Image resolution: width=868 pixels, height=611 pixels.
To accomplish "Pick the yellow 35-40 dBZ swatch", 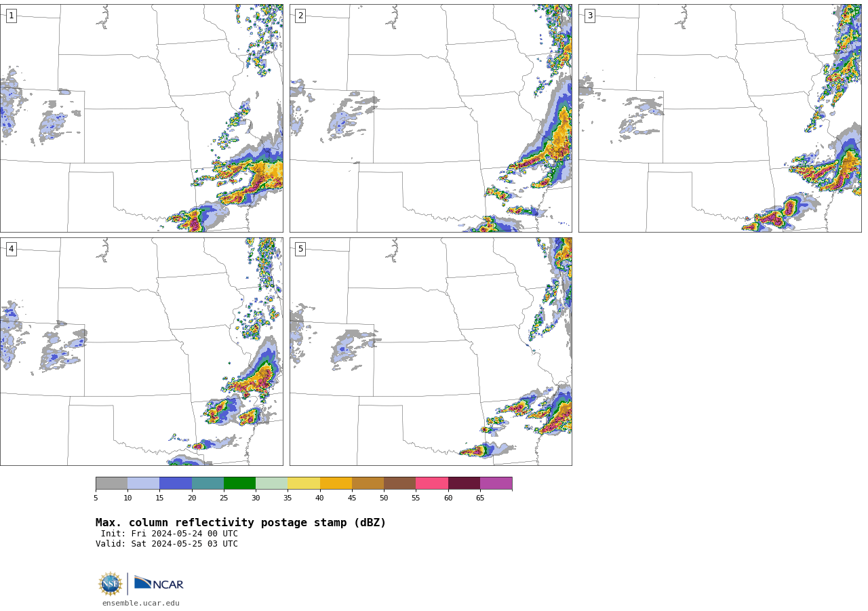I will [304, 484].
